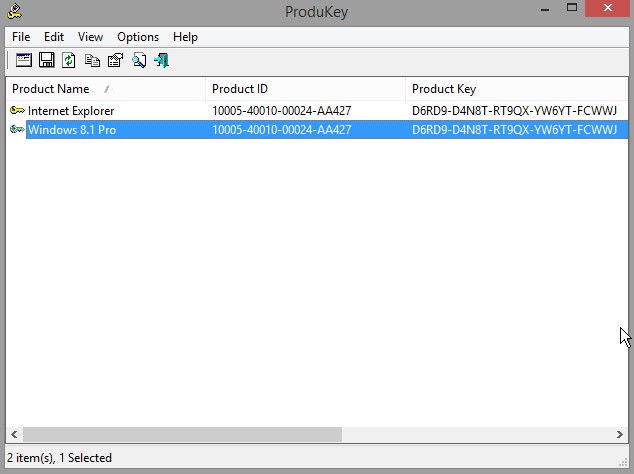Click the Product Key of Windows 8.1 Pro
This screenshot has width=634, height=474.
pos(514,130)
